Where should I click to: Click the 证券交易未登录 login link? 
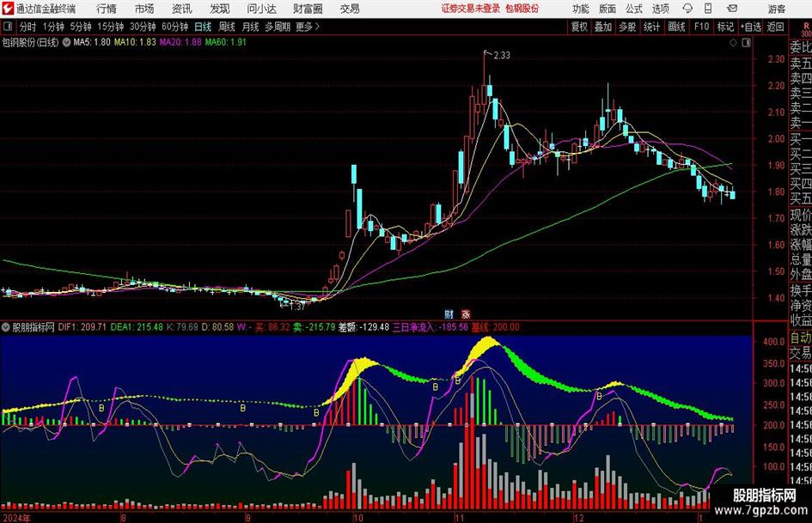[x=471, y=9]
